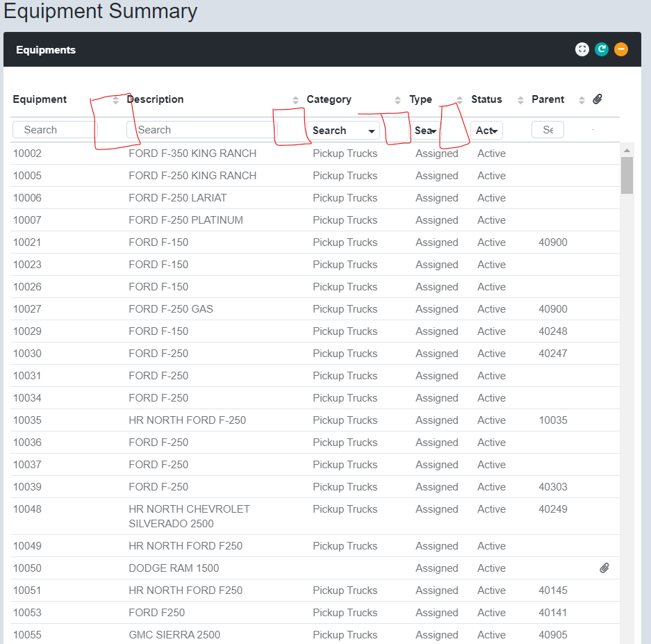651x644 pixels.
Task: Sort the table by the Status column
Action: 520,99
